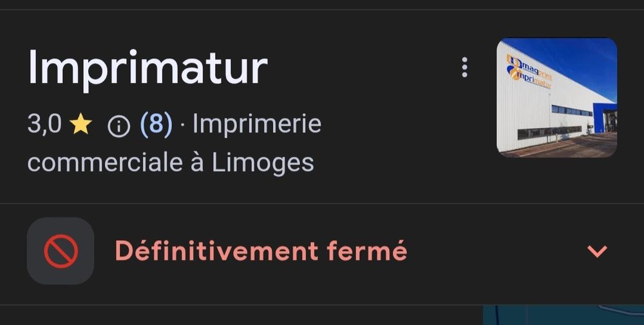Viewport: 644px width, 325px height.
Task: Tap the red prohibited closed icon
Action: [x=61, y=251]
